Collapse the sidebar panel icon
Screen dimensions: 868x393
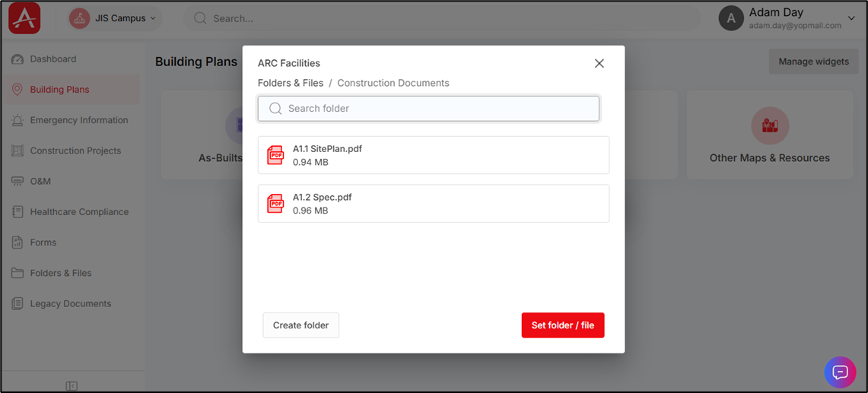[72, 385]
